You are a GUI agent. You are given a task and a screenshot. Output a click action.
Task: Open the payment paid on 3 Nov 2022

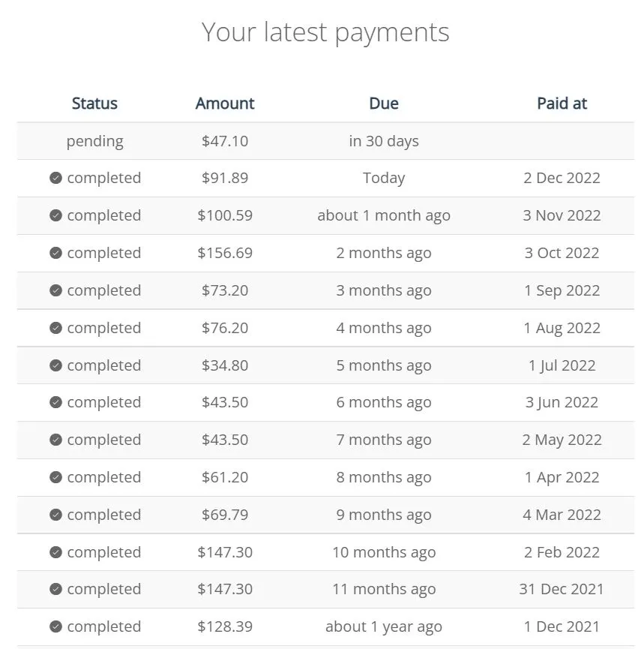(325, 215)
